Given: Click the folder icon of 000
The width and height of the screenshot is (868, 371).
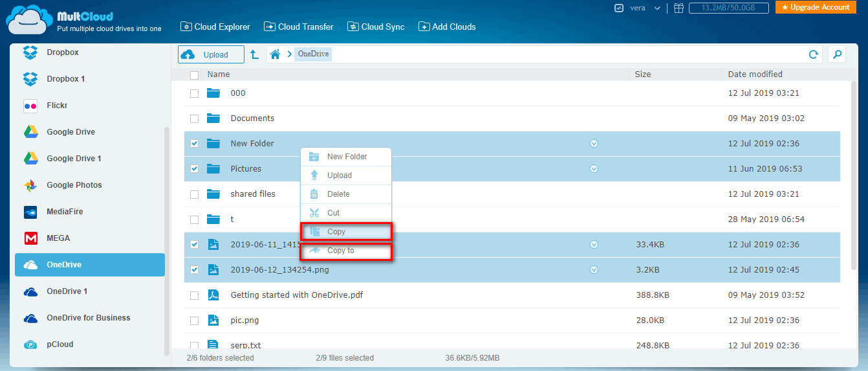Looking at the screenshot, I should [213, 93].
